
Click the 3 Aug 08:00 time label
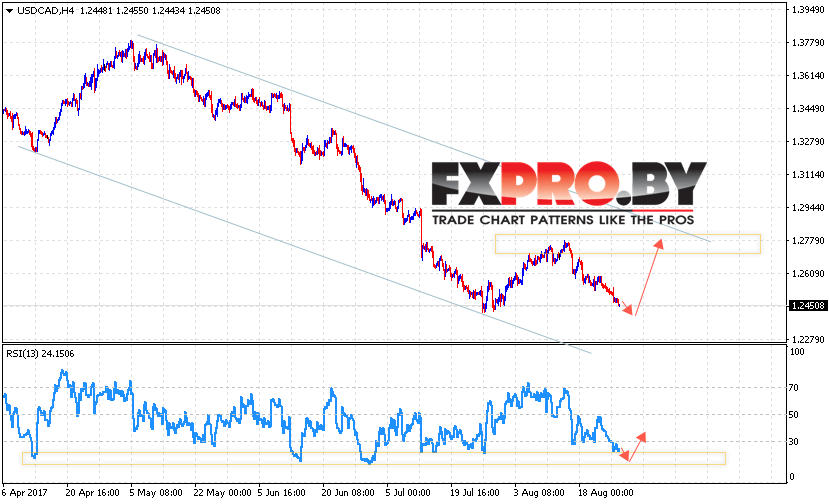(x=539, y=493)
